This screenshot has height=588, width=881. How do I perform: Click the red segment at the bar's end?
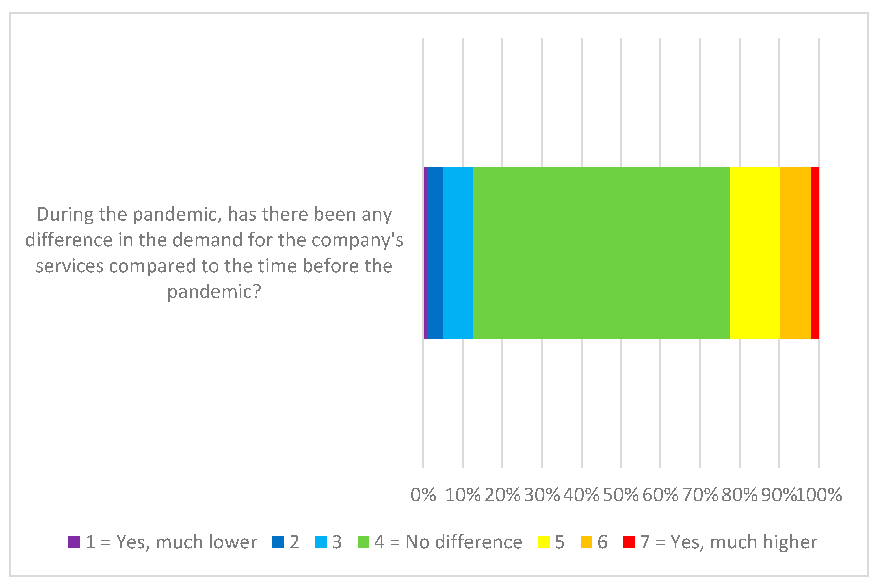coord(814,253)
